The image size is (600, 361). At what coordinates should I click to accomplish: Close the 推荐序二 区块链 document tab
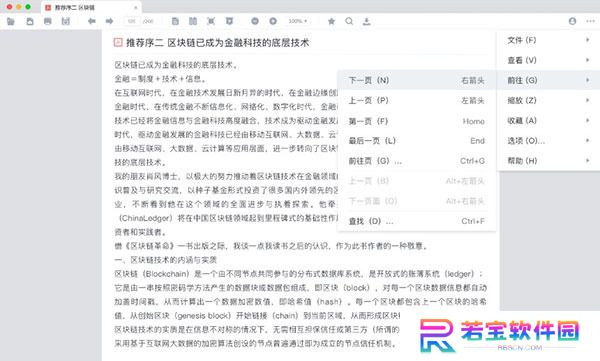tap(135, 7)
